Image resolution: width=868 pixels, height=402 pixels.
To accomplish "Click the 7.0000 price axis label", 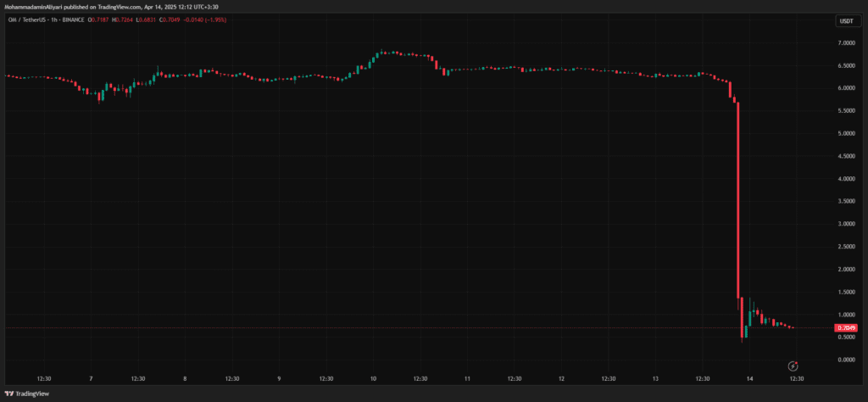I will (845, 42).
